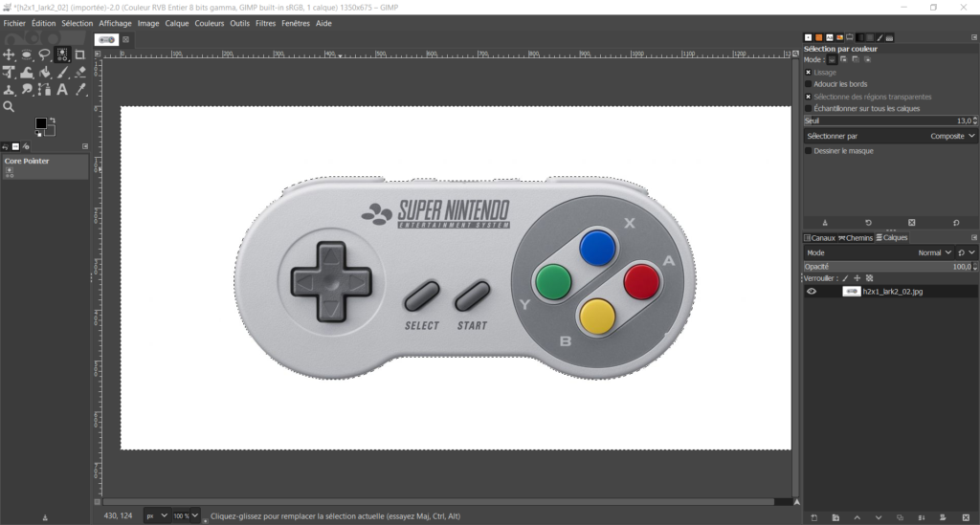Reset tool options to default values
The height and width of the screenshot is (525, 980).
956,223
